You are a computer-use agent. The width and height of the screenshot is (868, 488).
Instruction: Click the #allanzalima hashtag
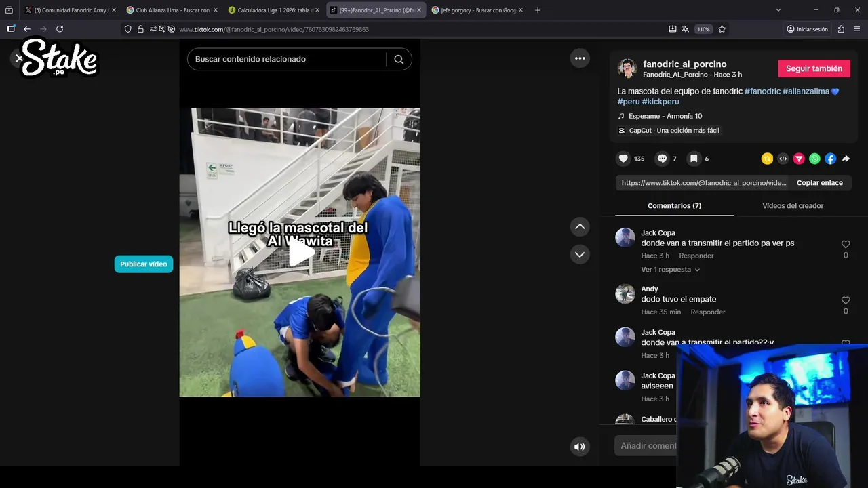pos(806,91)
